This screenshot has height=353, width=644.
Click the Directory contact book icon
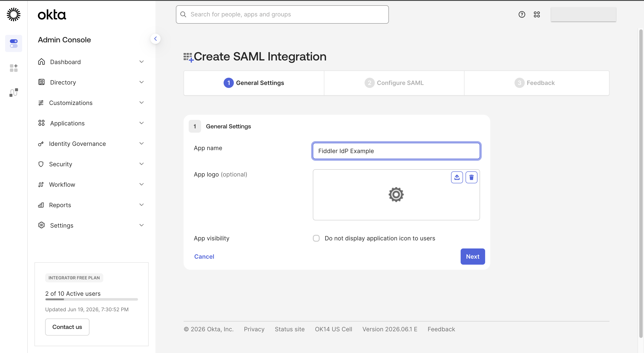tap(42, 82)
